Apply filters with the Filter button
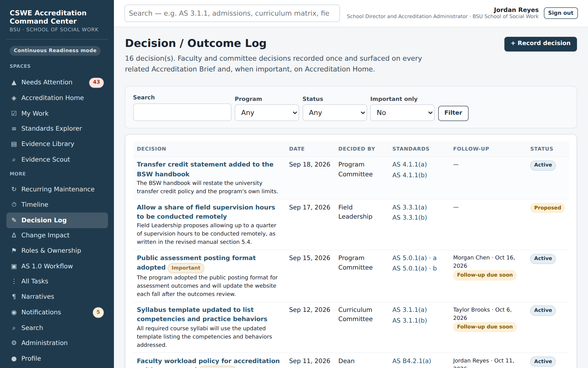 pos(453,113)
